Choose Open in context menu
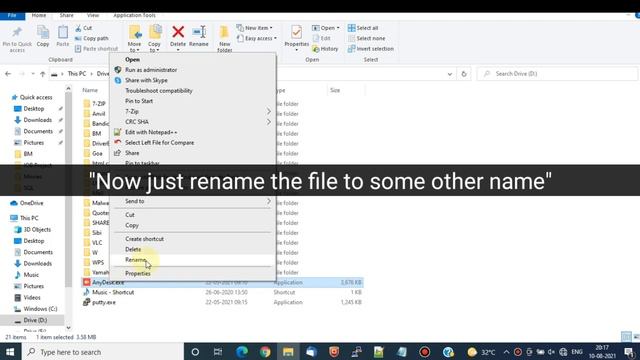 click(192, 60)
